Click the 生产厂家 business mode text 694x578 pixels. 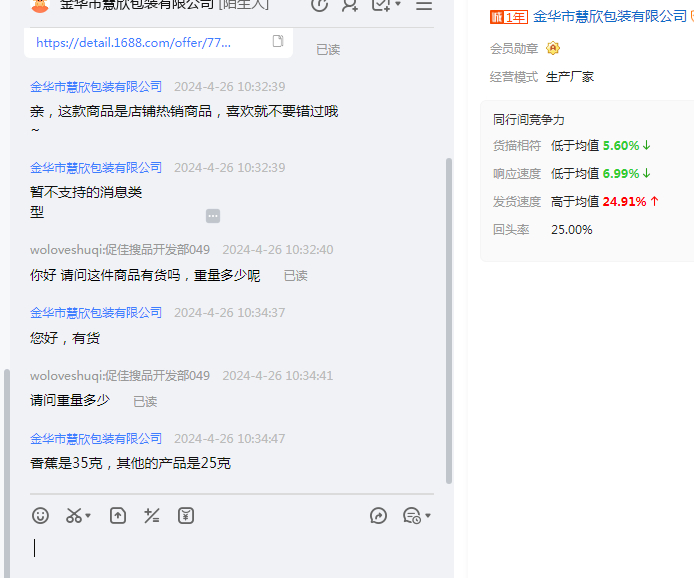click(570, 77)
